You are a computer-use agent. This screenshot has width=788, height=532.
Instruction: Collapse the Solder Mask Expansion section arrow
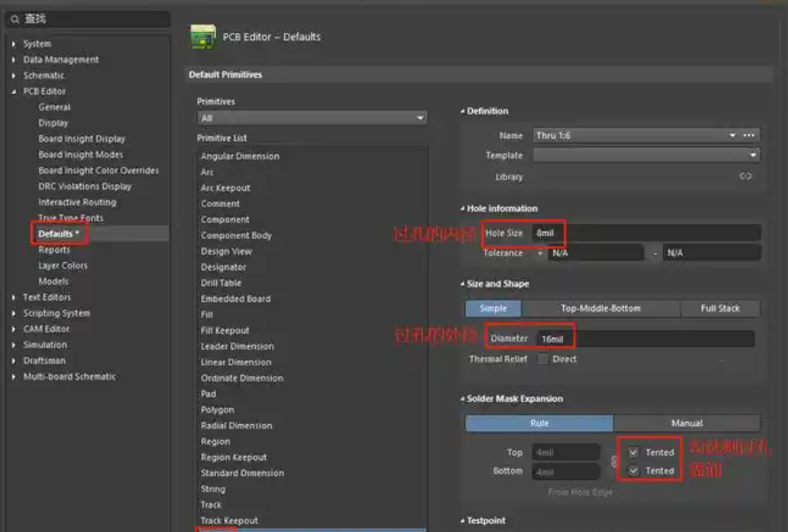click(462, 399)
